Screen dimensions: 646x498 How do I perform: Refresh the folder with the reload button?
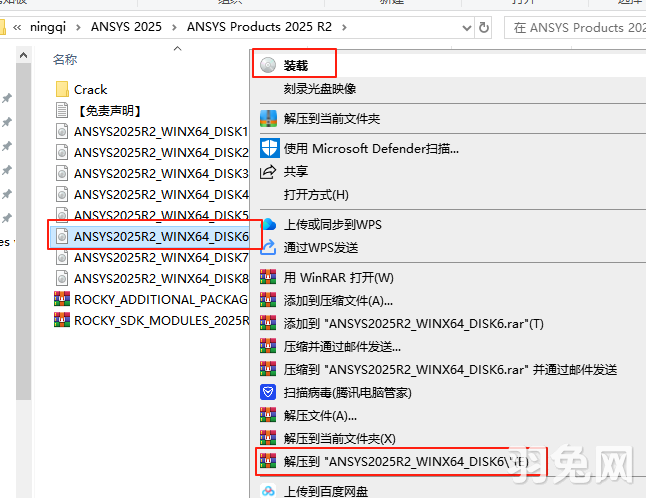[x=484, y=28]
